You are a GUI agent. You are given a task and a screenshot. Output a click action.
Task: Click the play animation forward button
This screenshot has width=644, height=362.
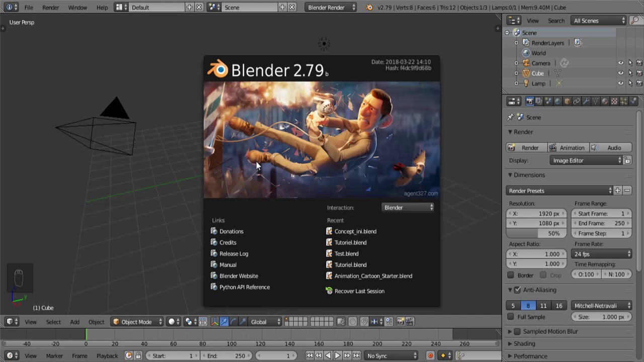click(x=338, y=355)
